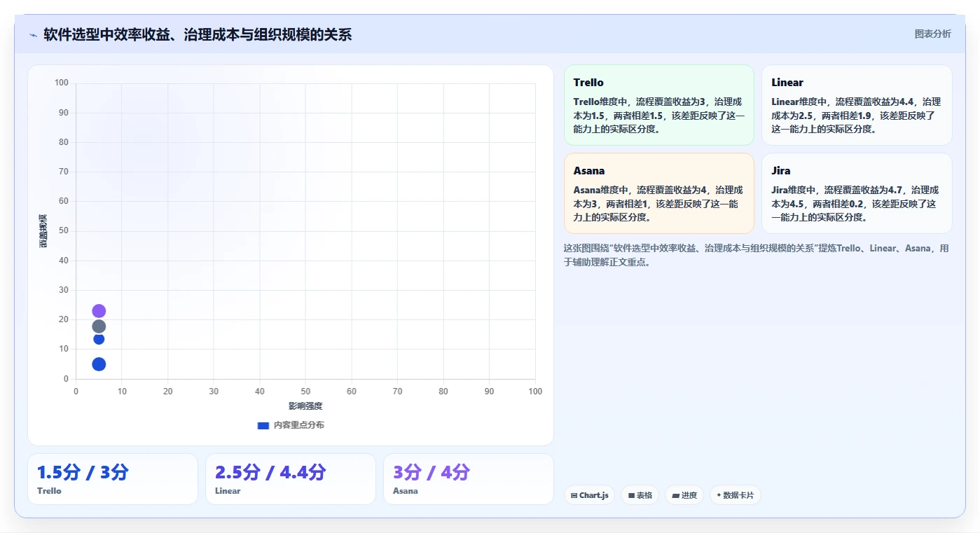980x533 pixels.
Task: Click the 进度 tag chip
Action: point(684,495)
